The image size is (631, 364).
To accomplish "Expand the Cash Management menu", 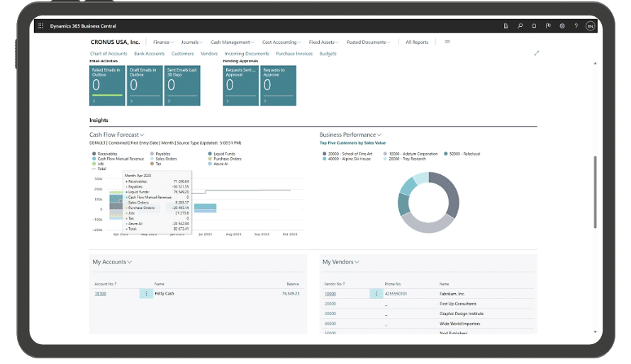I will (233, 42).
